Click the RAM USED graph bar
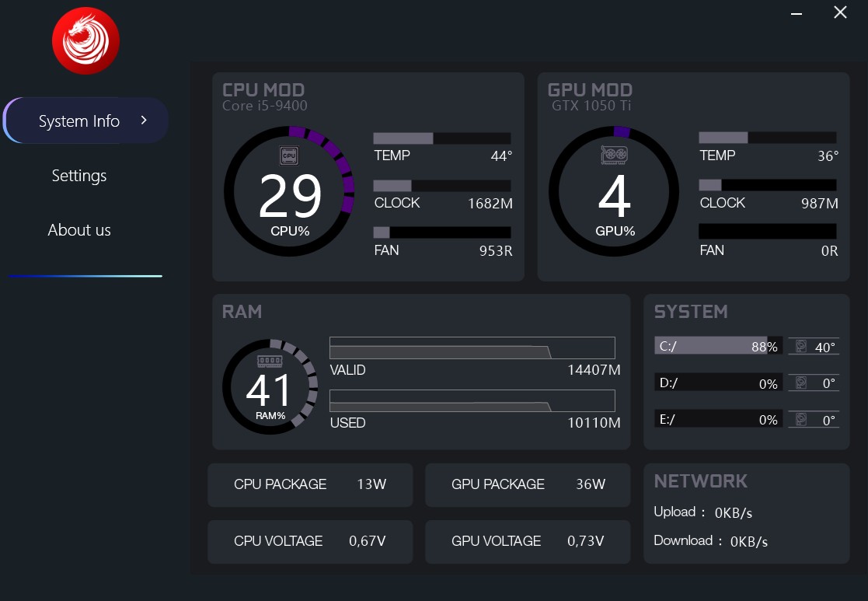Image resolution: width=868 pixels, height=601 pixels. (472, 401)
